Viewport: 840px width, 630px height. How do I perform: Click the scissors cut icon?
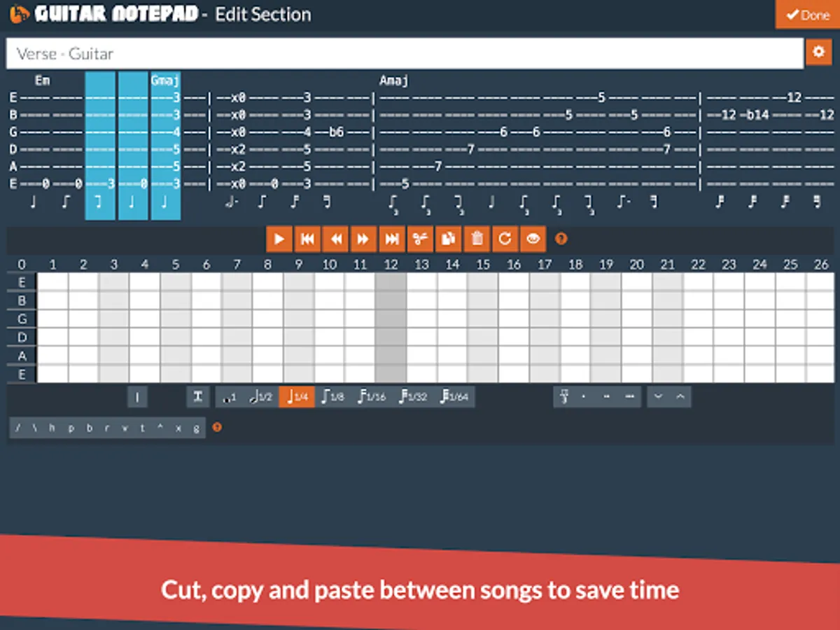(419, 239)
